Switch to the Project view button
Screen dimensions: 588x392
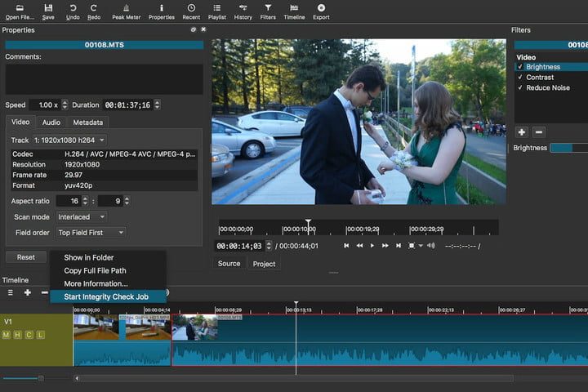[264, 264]
